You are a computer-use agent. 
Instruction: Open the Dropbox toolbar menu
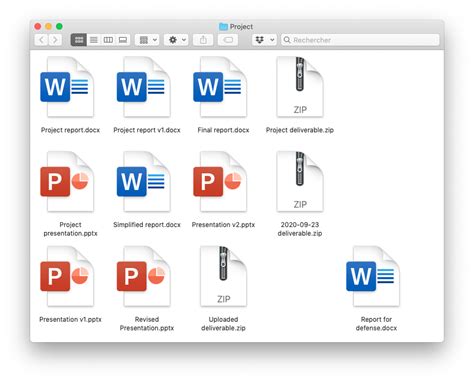coord(264,40)
